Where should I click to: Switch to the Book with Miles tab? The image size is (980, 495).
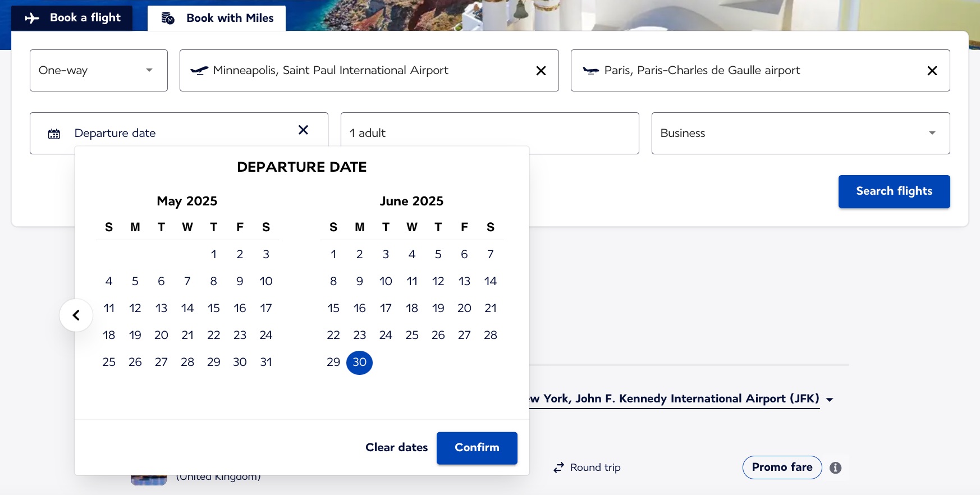point(216,17)
